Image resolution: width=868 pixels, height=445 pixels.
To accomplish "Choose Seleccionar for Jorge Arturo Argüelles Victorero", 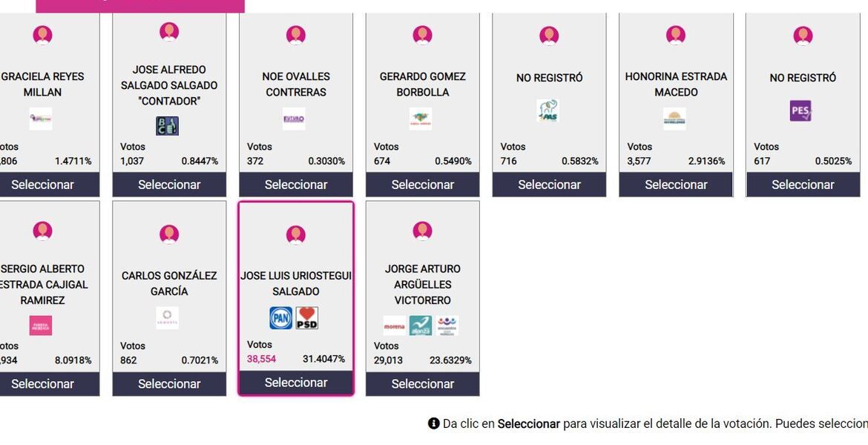I will 423,383.
